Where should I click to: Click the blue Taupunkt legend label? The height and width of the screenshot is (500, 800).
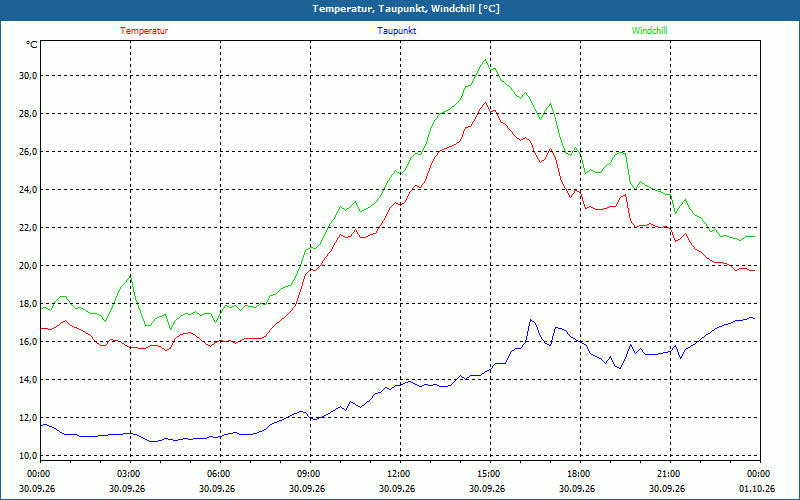click(396, 31)
